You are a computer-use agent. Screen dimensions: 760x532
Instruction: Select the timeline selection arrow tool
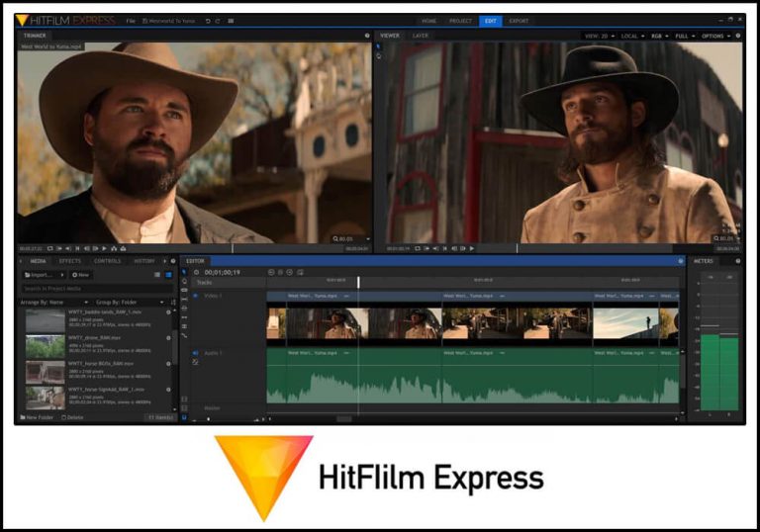pyautogui.click(x=184, y=272)
